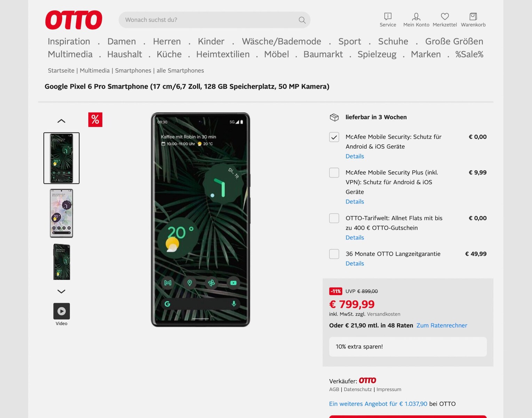The height and width of the screenshot is (418, 532).
Task: Go to alle Smartphones breadcrumb
Action: [180, 70]
